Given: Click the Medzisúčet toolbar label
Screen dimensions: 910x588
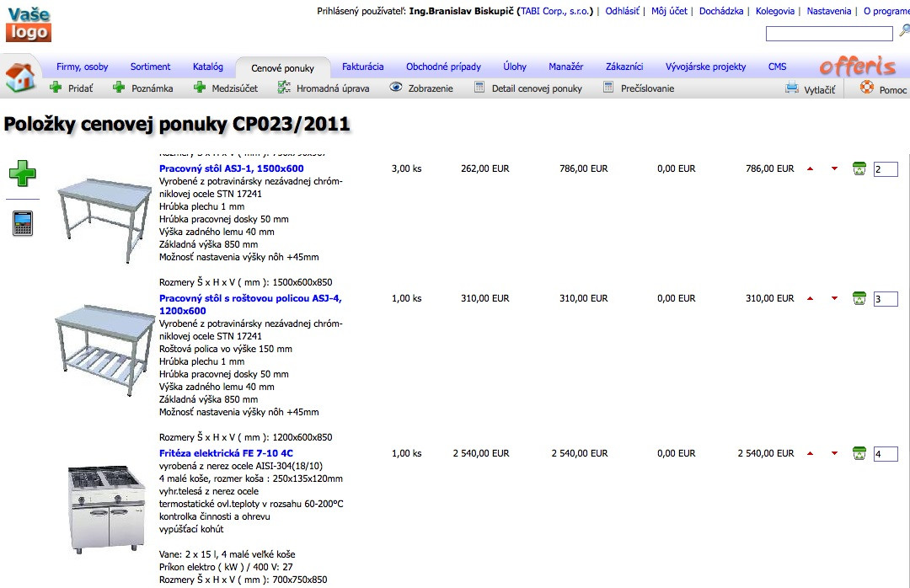Looking at the screenshot, I should tap(235, 88).
